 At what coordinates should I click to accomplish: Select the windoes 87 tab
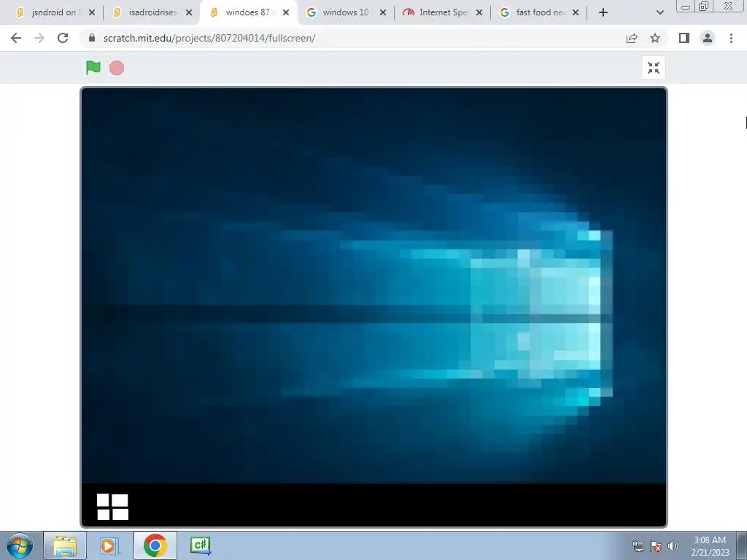248,12
